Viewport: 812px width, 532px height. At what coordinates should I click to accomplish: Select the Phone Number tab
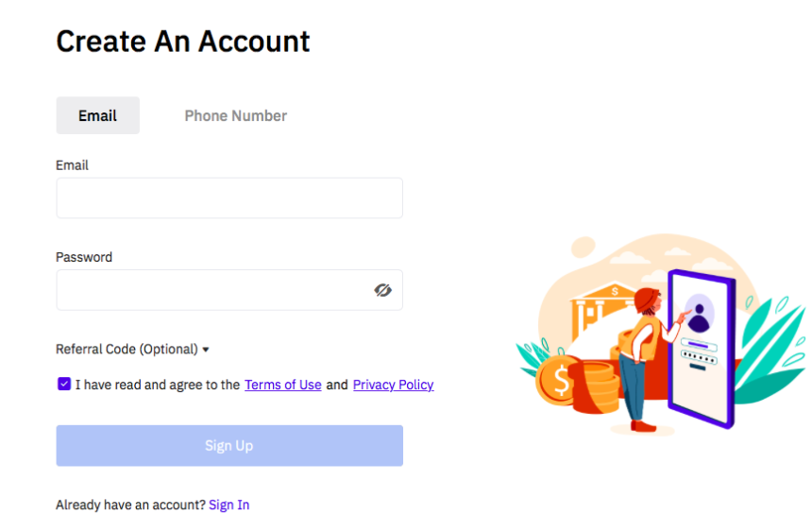coord(235,115)
